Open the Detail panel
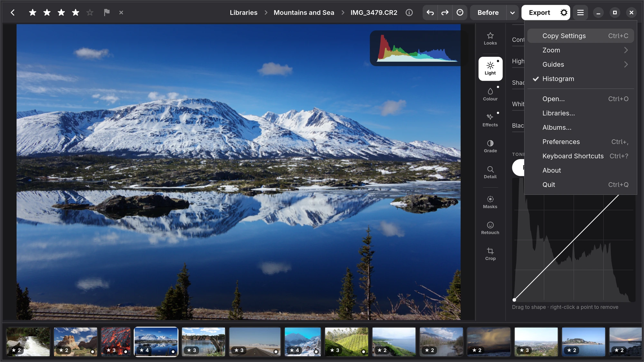This screenshot has width=644, height=362. (x=490, y=172)
